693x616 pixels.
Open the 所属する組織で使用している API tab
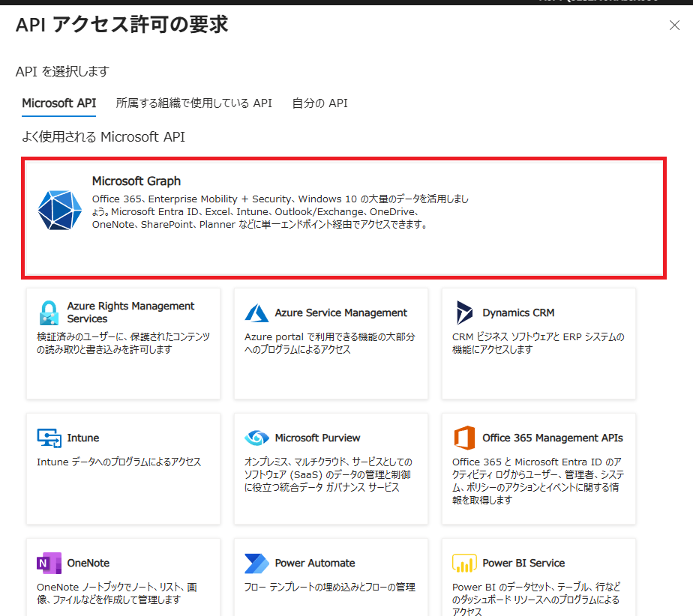click(193, 103)
